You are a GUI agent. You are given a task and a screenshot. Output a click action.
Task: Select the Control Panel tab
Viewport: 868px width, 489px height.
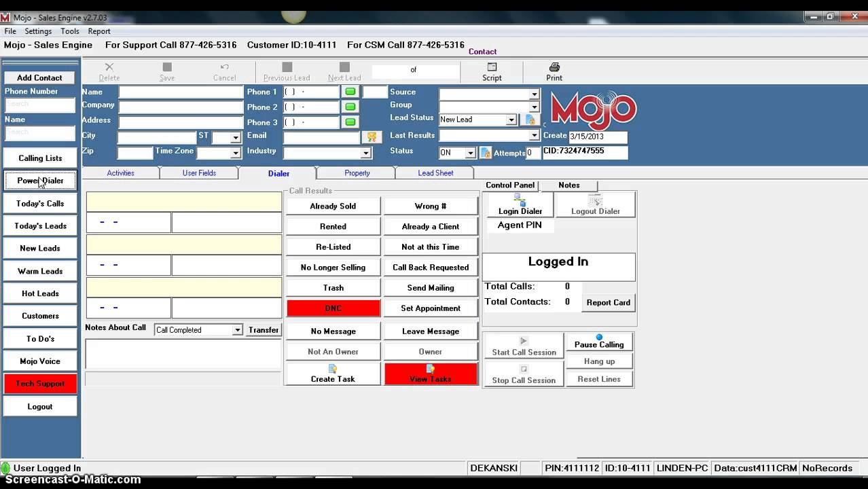[x=510, y=185]
